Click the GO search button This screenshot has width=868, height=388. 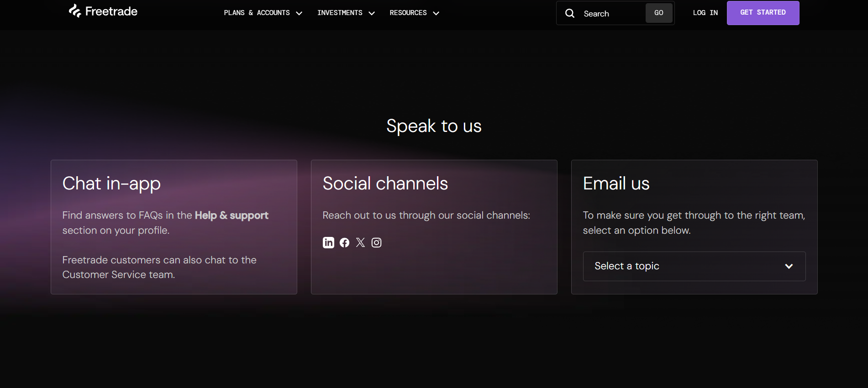pos(658,13)
